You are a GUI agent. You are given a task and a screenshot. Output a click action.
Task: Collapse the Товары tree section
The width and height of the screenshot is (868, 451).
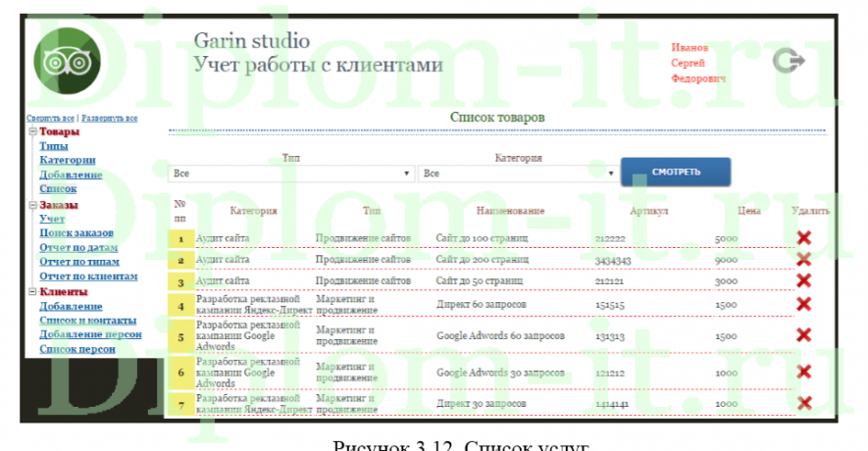32,132
